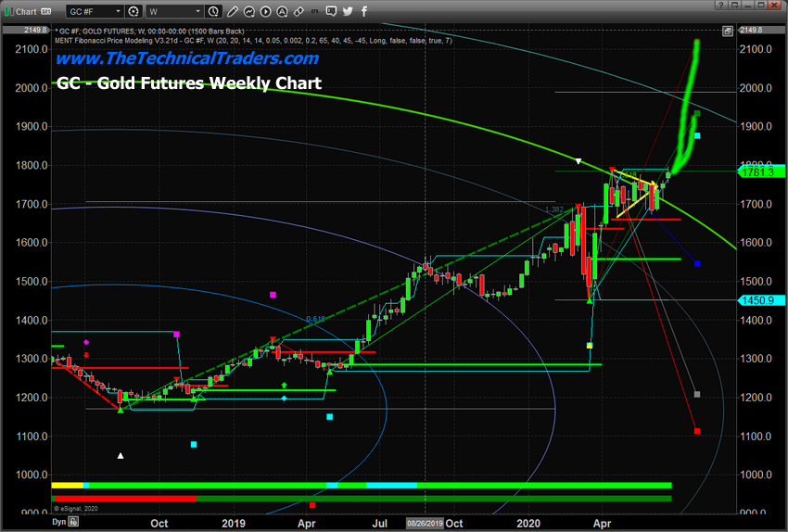Click the wide cyan segment of indicator bar
The height and width of the screenshot is (532, 788).
pos(391,486)
